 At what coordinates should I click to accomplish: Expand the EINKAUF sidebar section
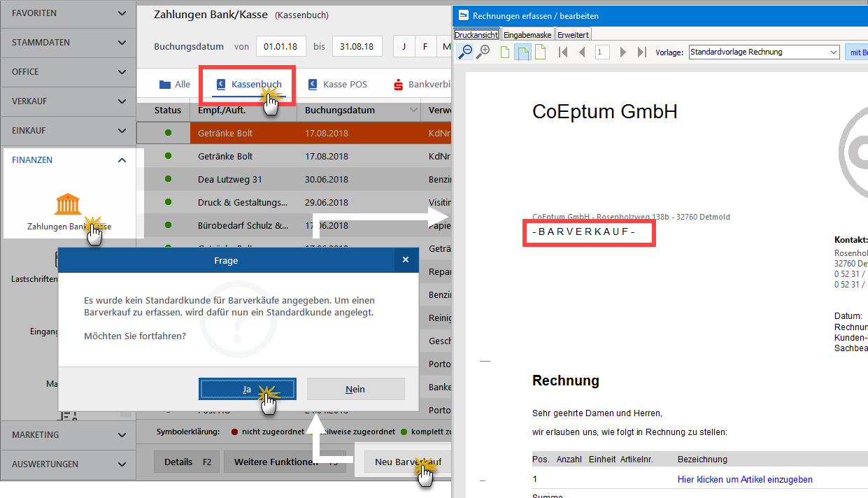click(x=122, y=131)
